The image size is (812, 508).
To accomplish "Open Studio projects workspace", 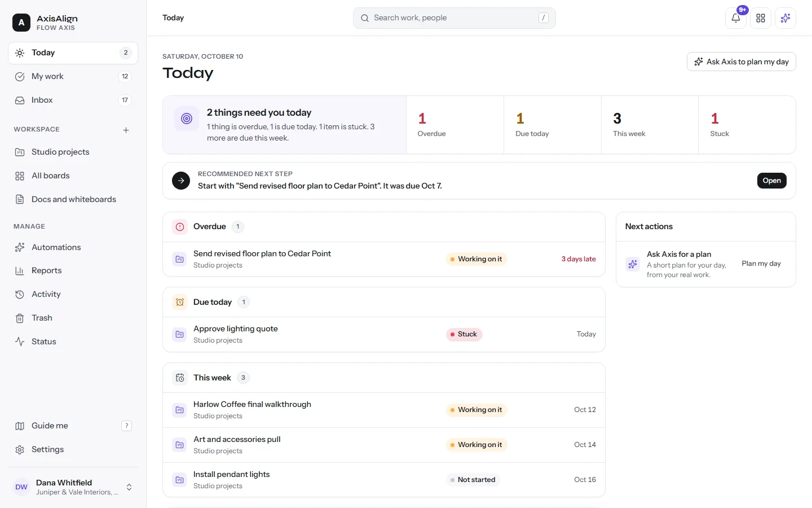I will pyautogui.click(x=73, y=152).
